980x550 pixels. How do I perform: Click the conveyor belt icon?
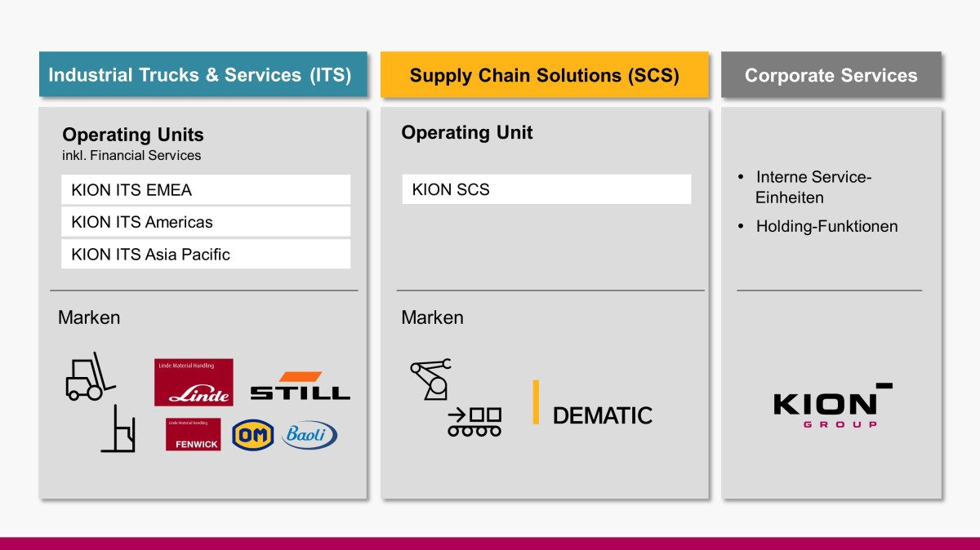point(474,422)
